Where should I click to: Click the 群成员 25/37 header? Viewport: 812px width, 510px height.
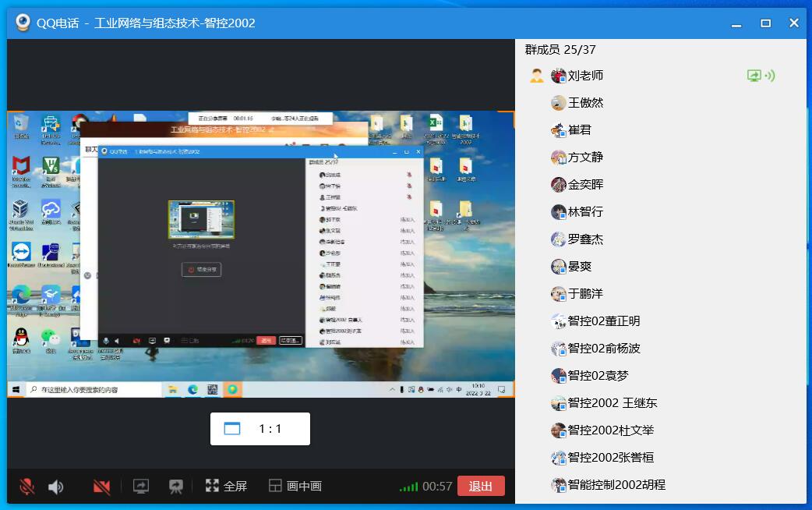click(x=560, y=50)
